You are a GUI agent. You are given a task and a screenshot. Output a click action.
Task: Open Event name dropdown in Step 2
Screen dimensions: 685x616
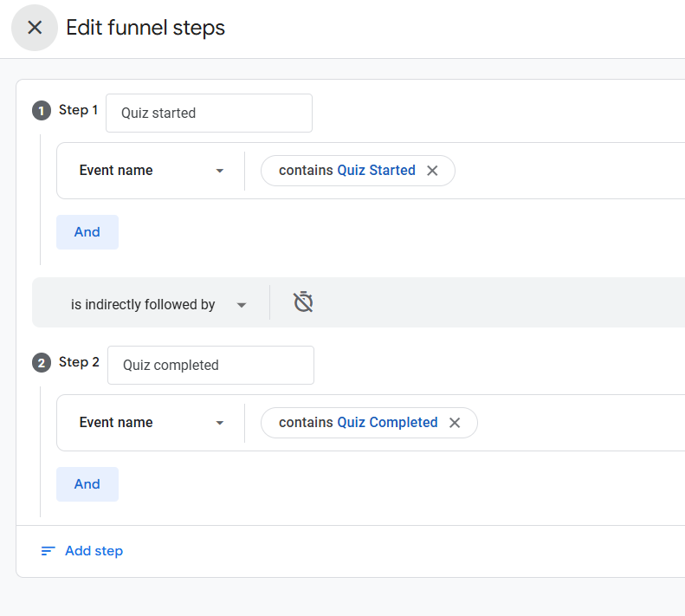152,423
